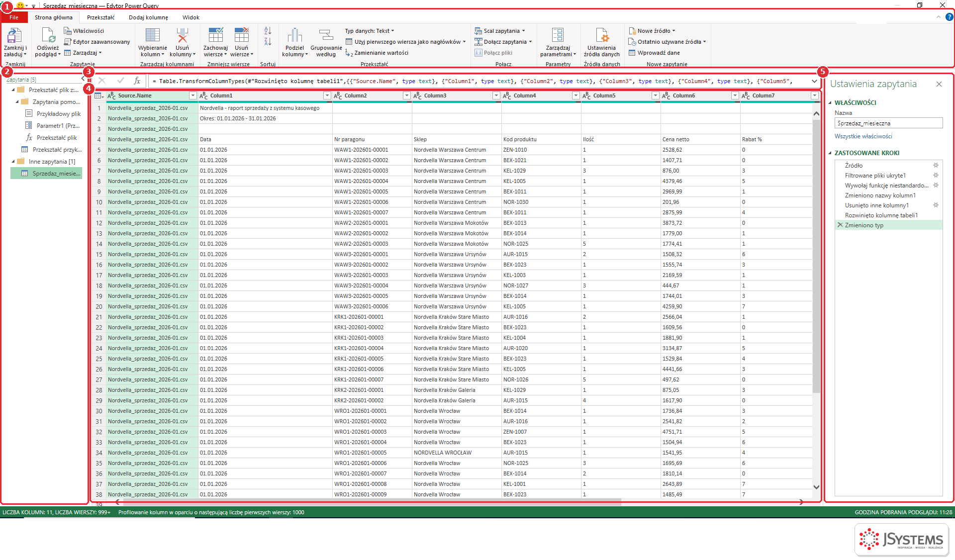Open the File tab

pyautogui.click(x=14, y=17)
